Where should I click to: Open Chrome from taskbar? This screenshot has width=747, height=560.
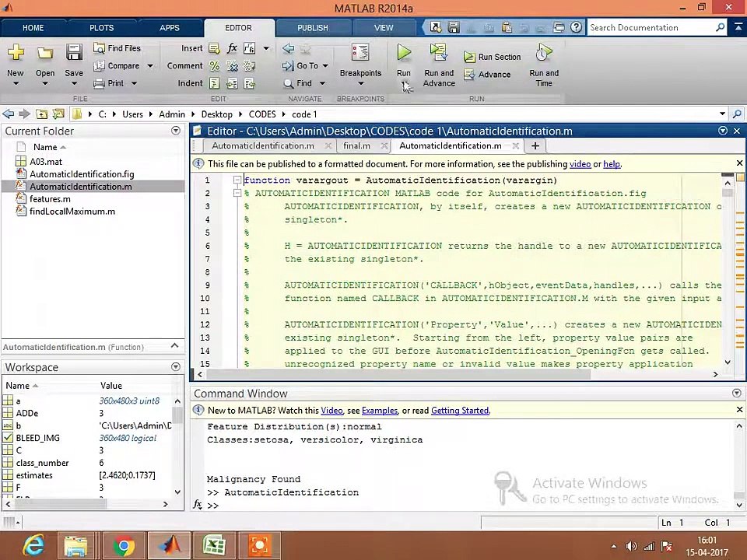(x=124, y=546)
